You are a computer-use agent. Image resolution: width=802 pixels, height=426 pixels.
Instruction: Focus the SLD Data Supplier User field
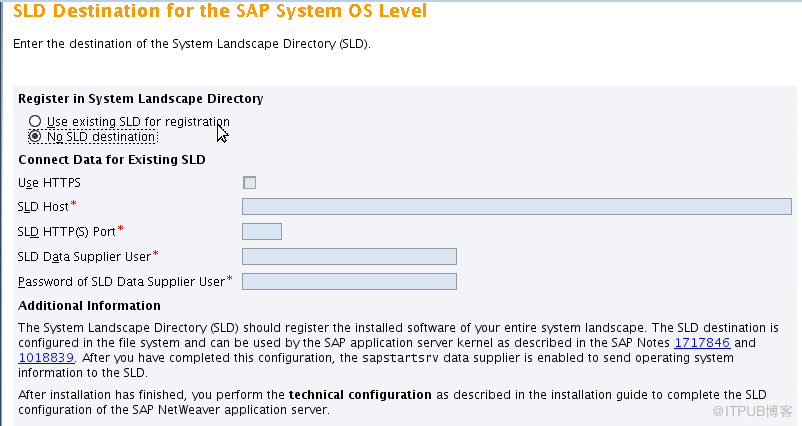click(x=349, y=257)
